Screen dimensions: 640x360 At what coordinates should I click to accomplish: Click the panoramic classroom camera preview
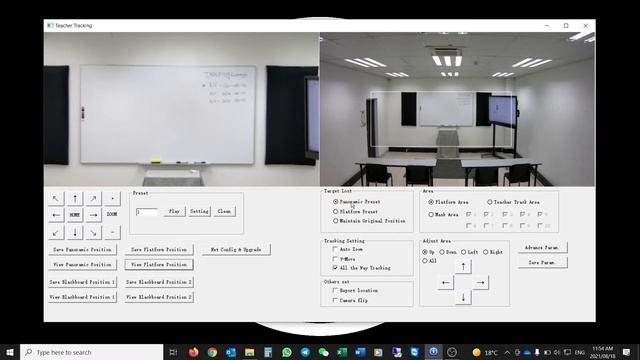tap(458, 109)
